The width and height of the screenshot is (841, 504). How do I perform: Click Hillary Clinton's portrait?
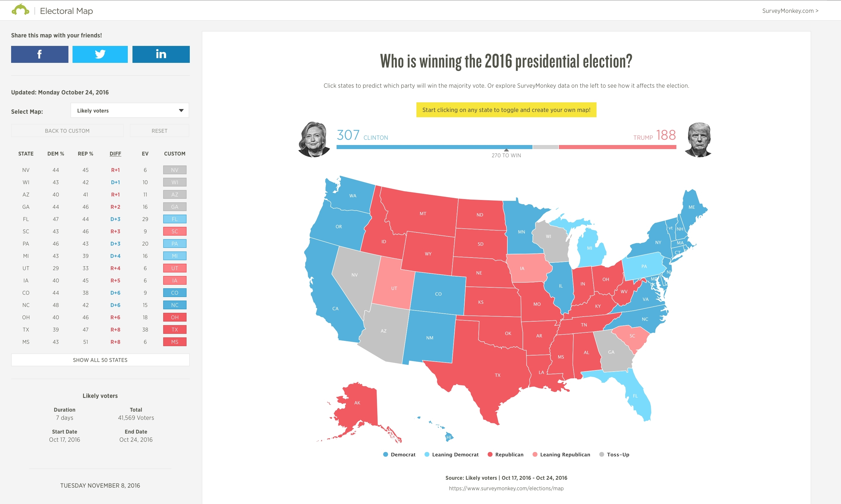pyautogui.click(x=313, y=139)
